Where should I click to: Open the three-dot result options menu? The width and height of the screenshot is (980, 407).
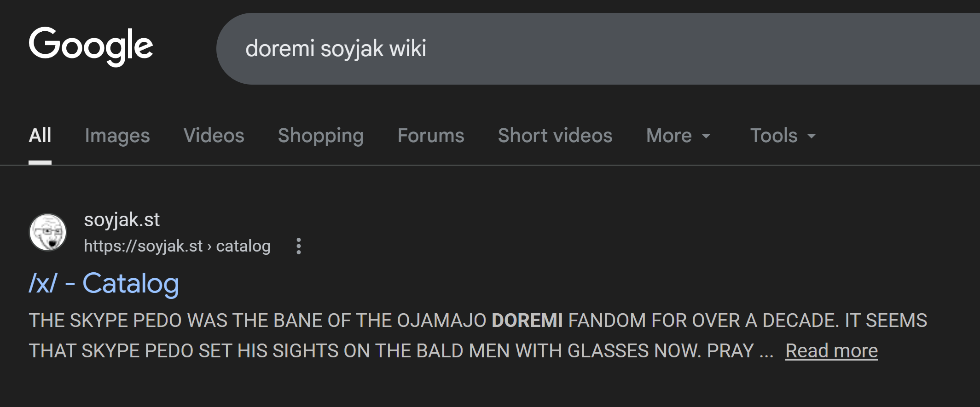(x=299, y=246)
